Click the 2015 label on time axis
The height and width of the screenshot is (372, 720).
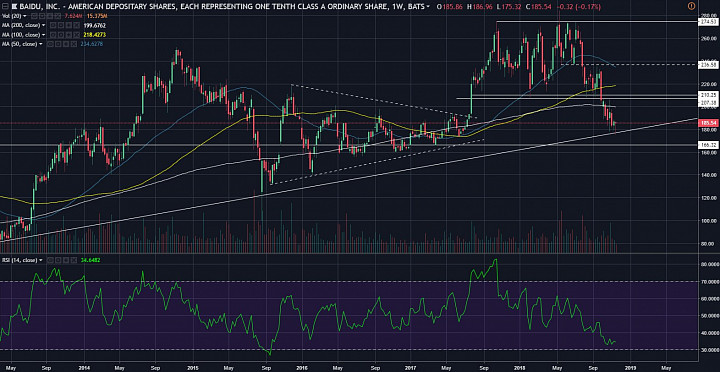tap(193, 368)
